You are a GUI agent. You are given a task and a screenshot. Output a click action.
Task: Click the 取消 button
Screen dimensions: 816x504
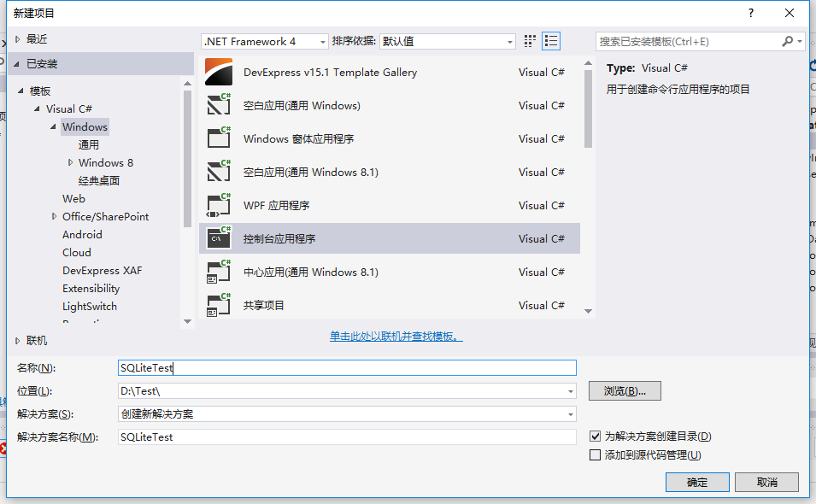(x=766, y=482)
